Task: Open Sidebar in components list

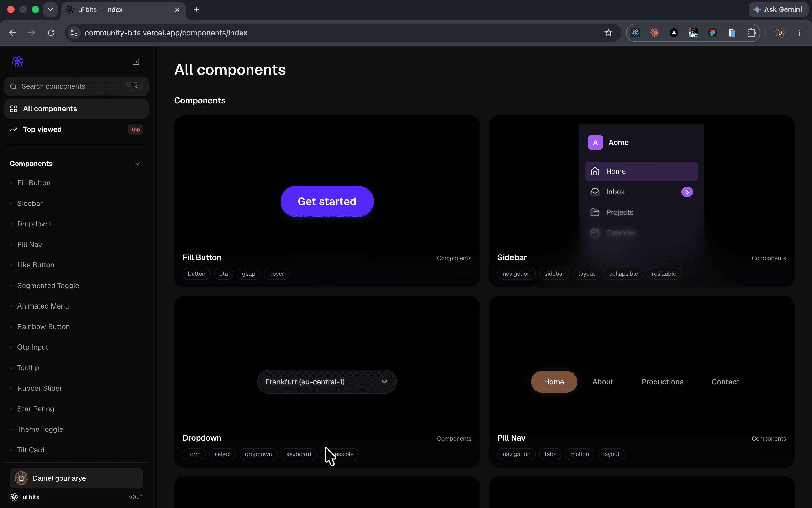Action: pos(30,203)
